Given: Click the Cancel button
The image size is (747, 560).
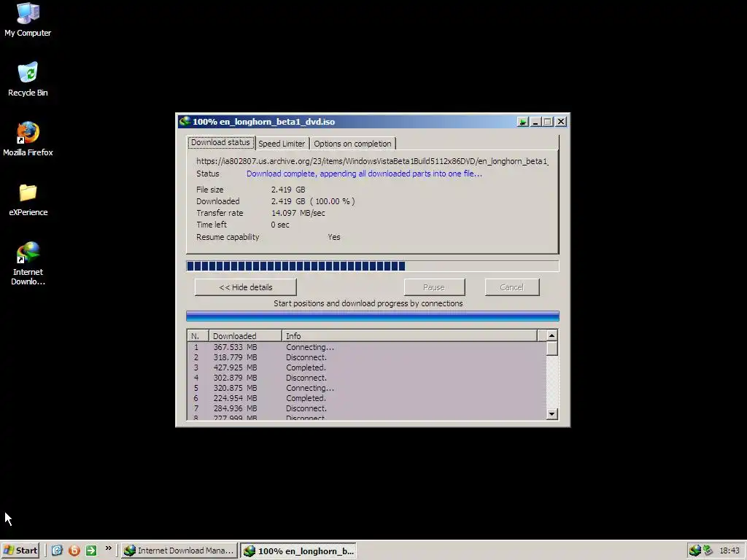Looking at the screenshot, I should [x=512, y=287].
